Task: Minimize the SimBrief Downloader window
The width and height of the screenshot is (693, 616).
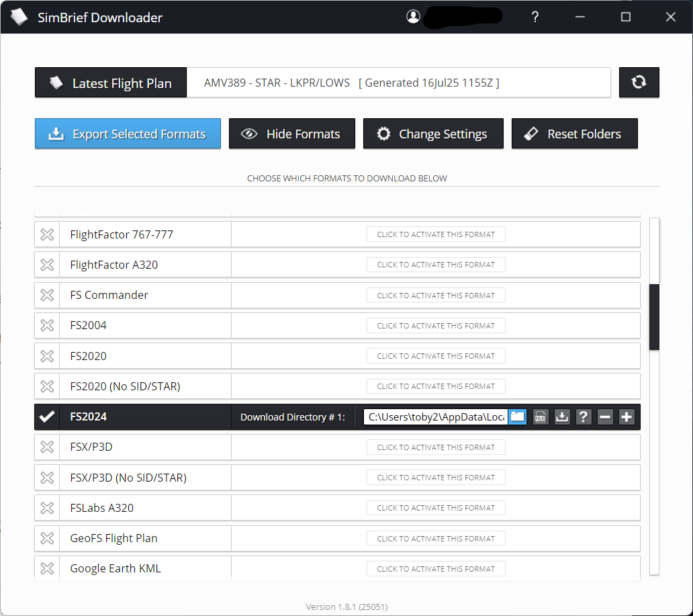Action: click(x=580, y=17)
